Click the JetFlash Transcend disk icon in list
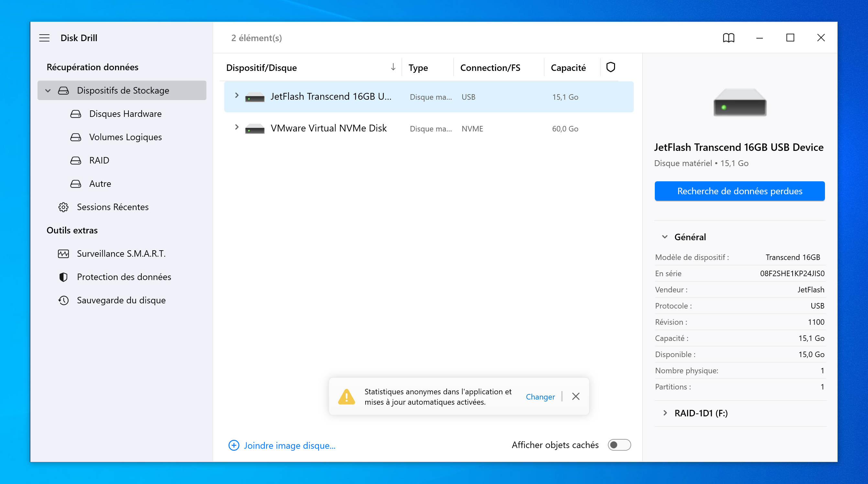This screenshot has width=868, height=484. pos(255,97)
